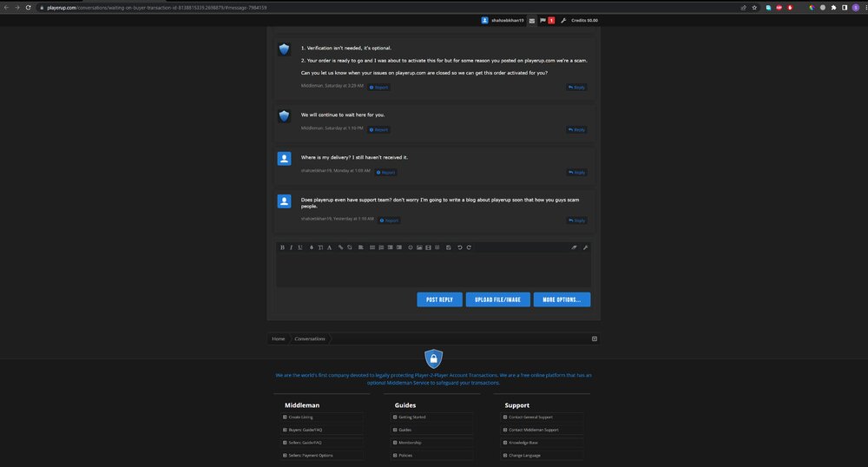Screen dimensions: 868x467
Task: Click the browser address bar URL
Action: (156, 8)
